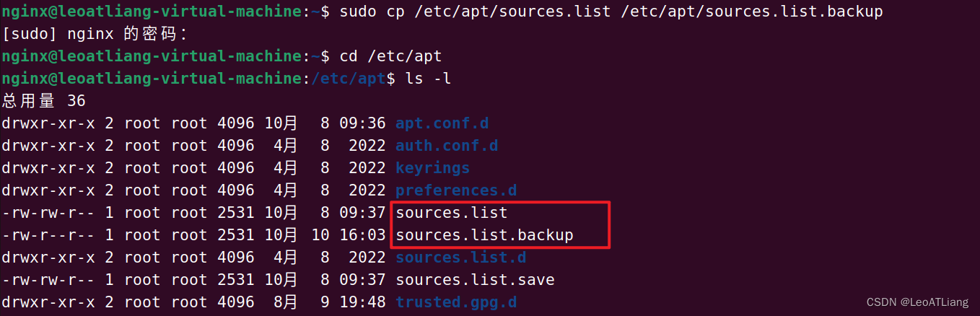Click the [sudo] nginx password prompt line
The height and width of the screenshot is (316, 980).
click(x=94, y=34)
